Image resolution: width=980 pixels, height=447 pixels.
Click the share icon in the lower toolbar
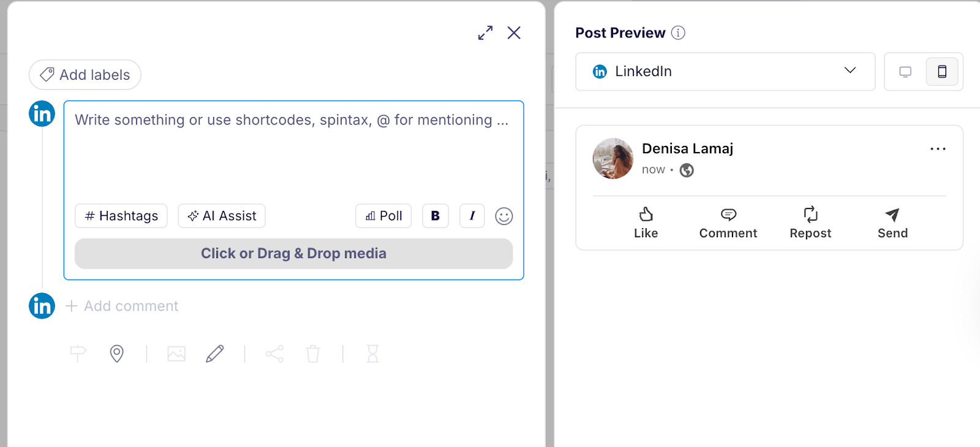coord(274,354)
